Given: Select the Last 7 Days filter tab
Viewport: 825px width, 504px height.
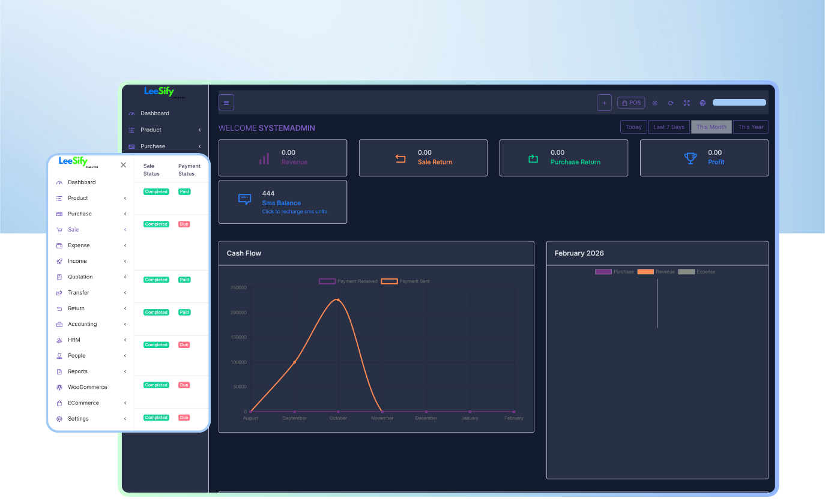Looking at the screenshot, I should [668, 127].
